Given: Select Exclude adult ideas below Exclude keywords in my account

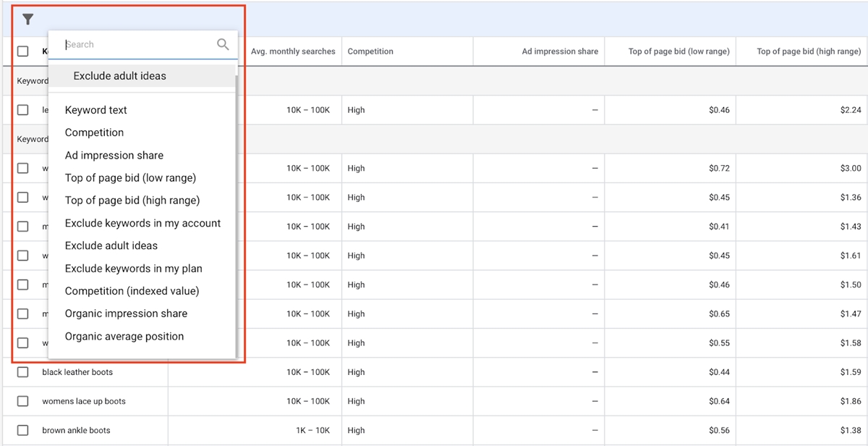Looking at the screenshot, I should pyautogui.click(x=111, y=245).
